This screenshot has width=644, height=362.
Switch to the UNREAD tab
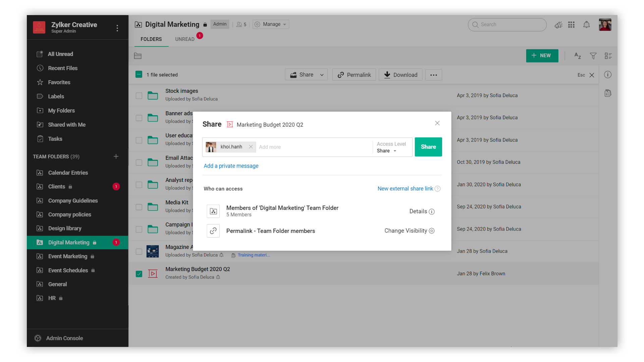tap(185, 39)
